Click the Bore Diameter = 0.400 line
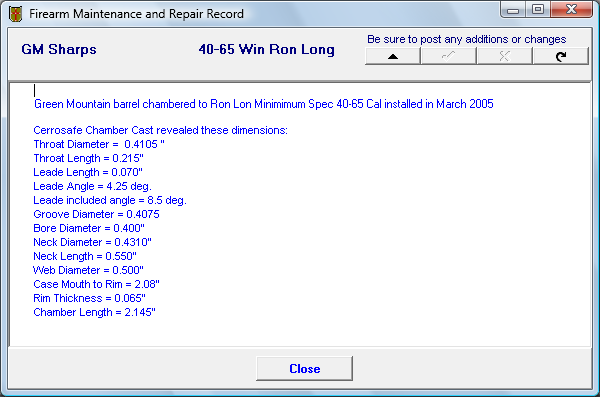The height and width of the screenshot is (397, 600). tap(89, 228)
